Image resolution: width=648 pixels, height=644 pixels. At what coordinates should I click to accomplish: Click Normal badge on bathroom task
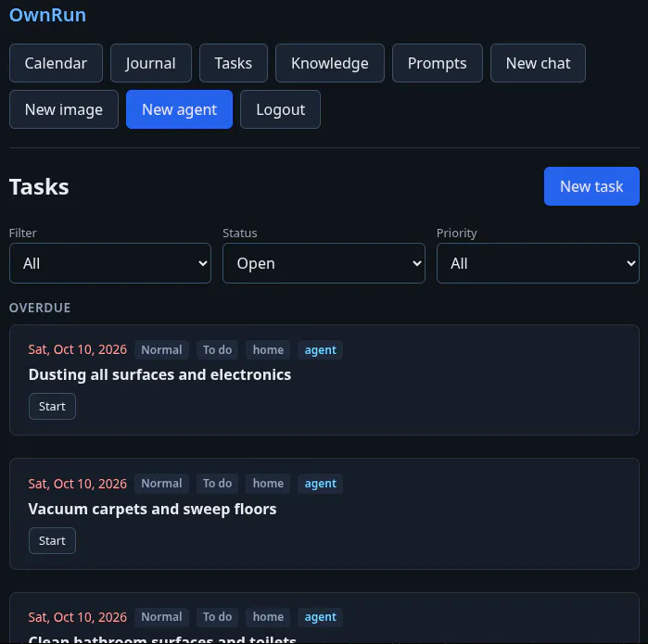(x=161, y=617)
